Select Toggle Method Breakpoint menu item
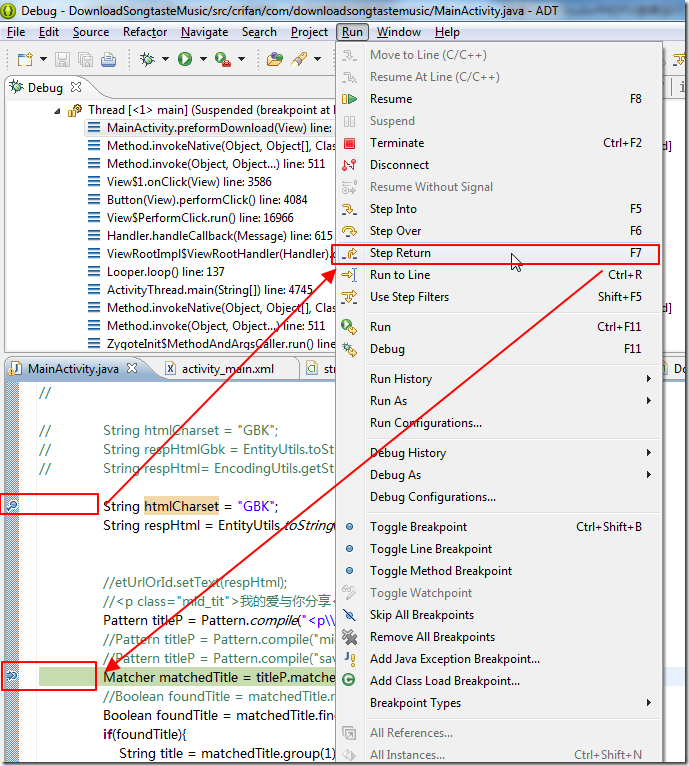This screenshot has width=689, height=766. click(498, 571)
